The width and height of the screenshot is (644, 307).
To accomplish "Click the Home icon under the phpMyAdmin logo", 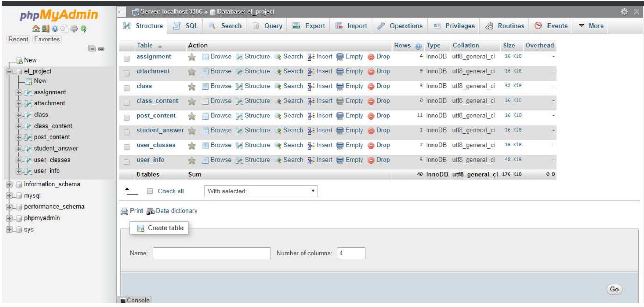I will [36, 29].
